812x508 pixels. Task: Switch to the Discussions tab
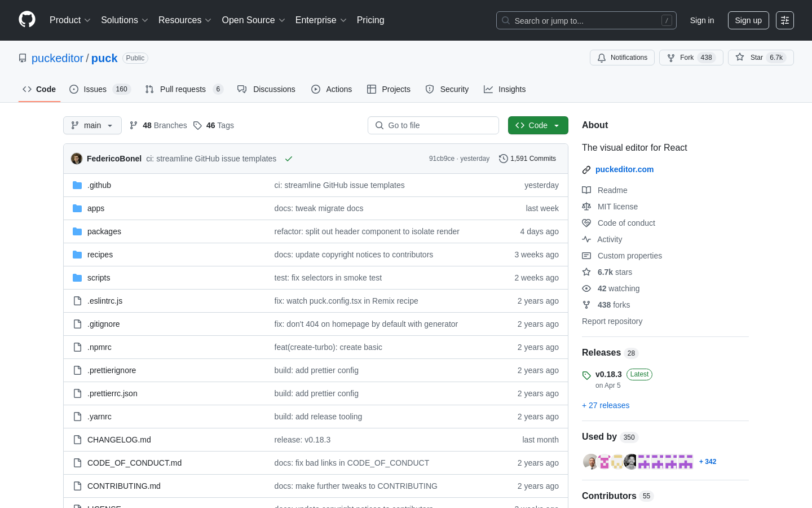tap(266, 89)
